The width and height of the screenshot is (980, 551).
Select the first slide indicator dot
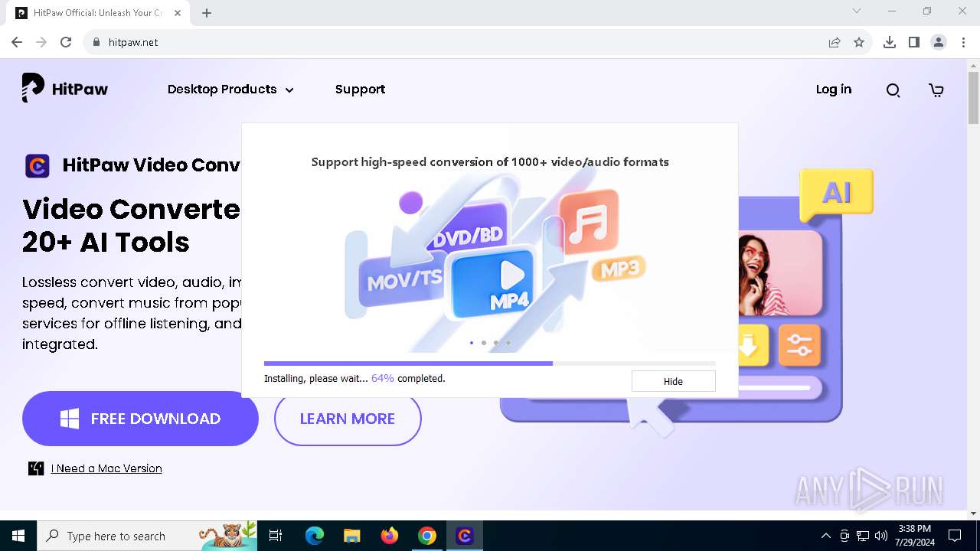(471, 343)
